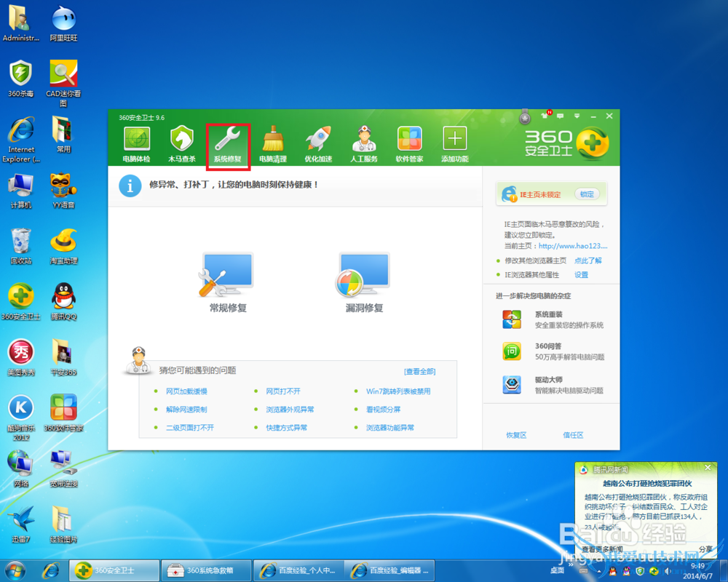This screenshot has width=728, height=582.
Task: Click 添加功能 plus icon
Action: [x=455, y=144]
